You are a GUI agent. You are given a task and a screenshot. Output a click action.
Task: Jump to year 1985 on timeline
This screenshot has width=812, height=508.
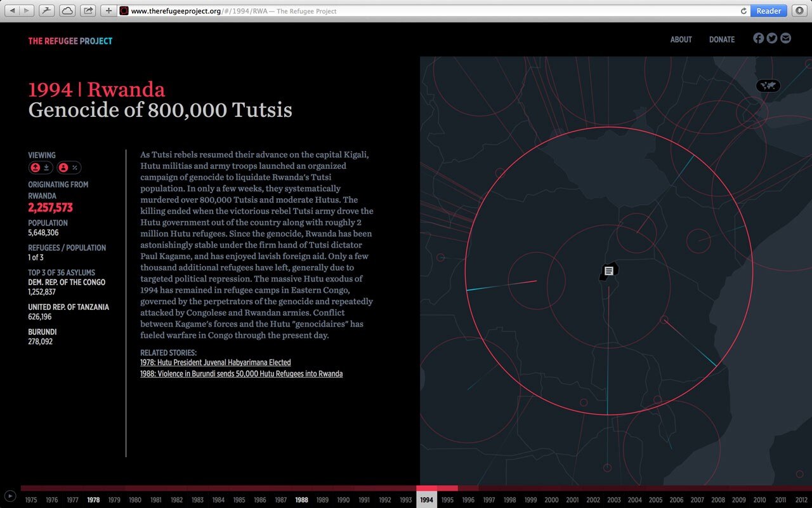[x=239, y=500]
